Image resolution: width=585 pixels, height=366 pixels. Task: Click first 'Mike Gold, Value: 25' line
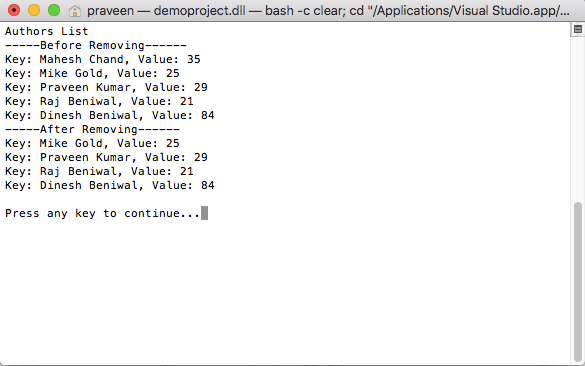92,73
